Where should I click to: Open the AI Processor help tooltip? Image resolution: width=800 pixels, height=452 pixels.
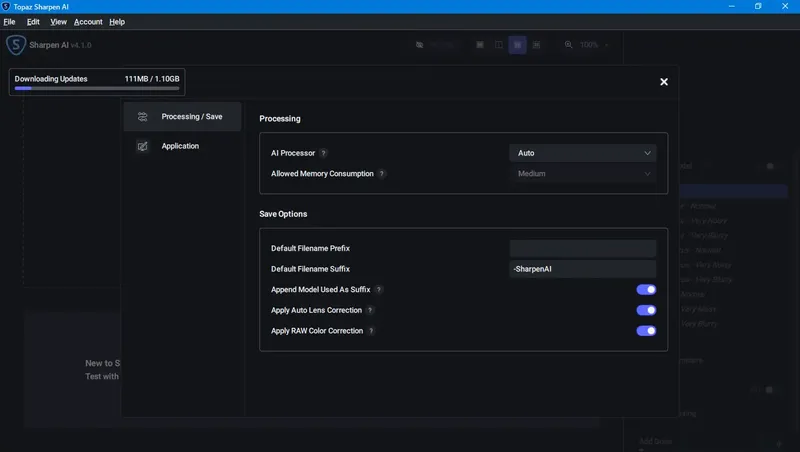point(323,153)
